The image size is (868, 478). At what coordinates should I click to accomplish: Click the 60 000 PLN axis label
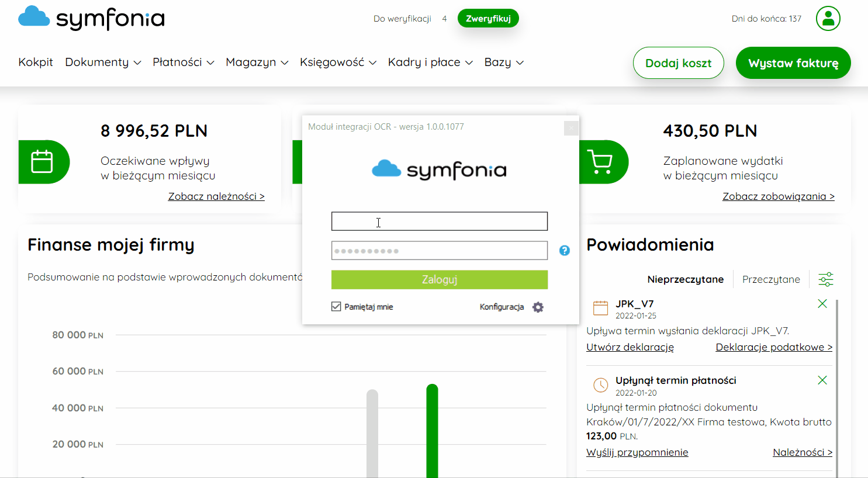(x=78, y=371)
